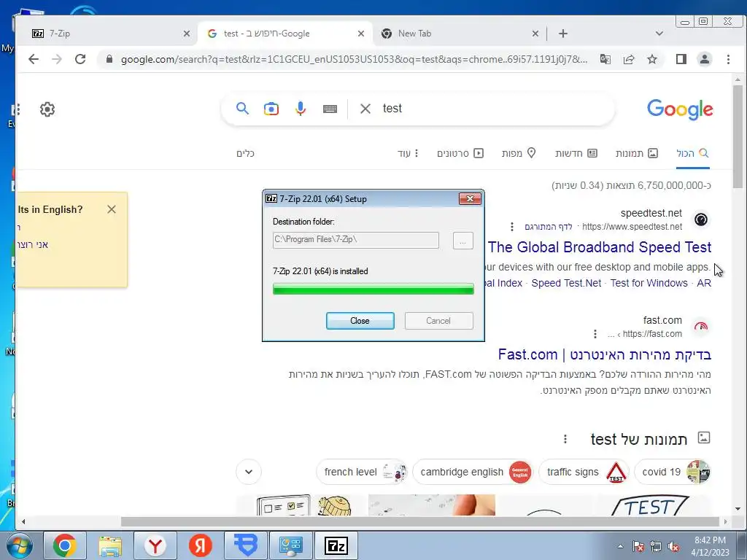Open the כלים (Tools) search option
Viewport: 747px width, 560px height.
[x=245, y=153]
